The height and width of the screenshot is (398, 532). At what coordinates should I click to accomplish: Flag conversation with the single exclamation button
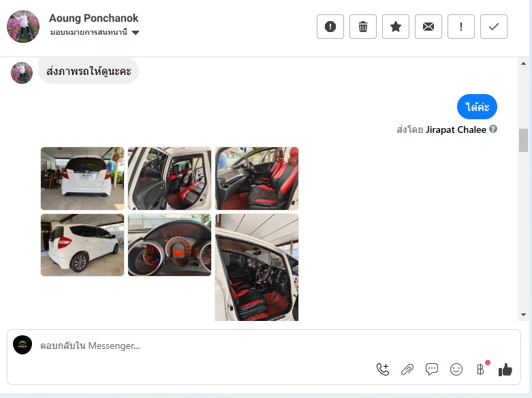click(x=460, y=27)
